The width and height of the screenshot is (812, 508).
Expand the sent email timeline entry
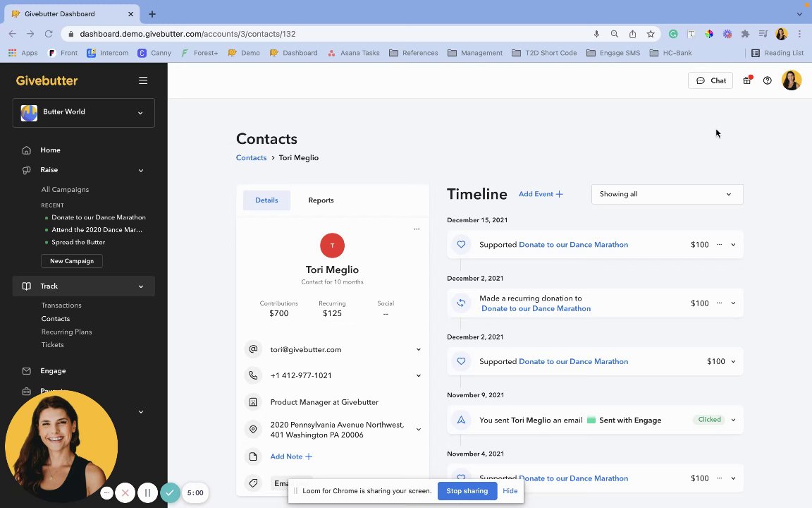click(x=733, y=420)
